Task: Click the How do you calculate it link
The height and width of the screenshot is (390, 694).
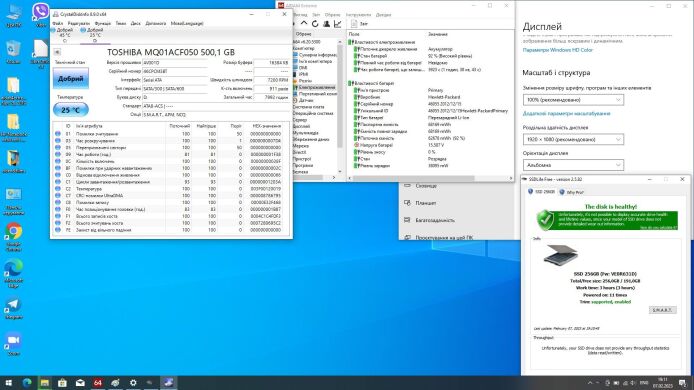Action: (658, 228)
